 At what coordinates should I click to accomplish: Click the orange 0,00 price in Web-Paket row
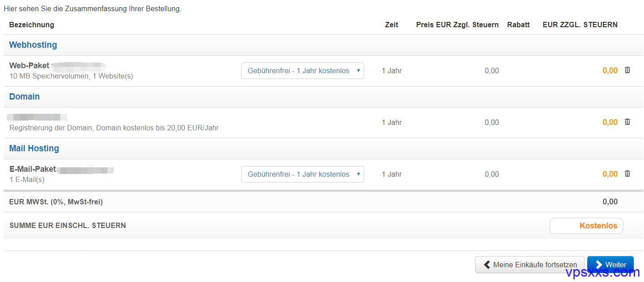(x=610, y=70)
